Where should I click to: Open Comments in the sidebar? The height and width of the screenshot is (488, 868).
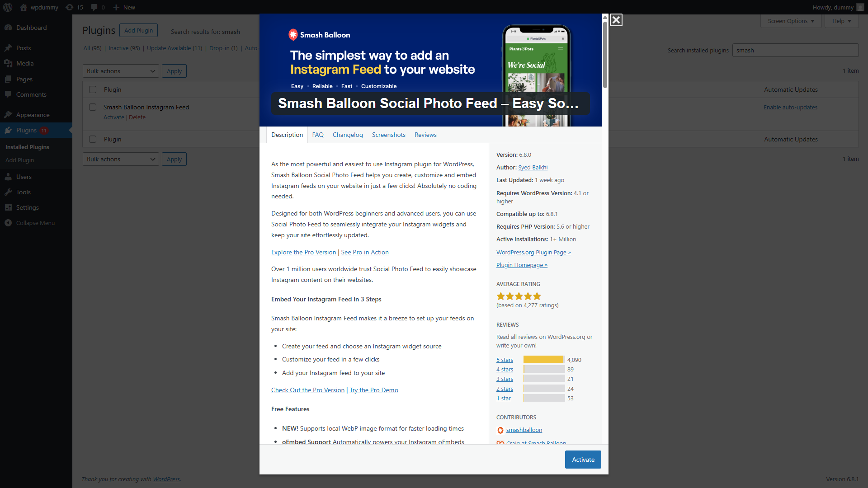(x=31, y=94)
